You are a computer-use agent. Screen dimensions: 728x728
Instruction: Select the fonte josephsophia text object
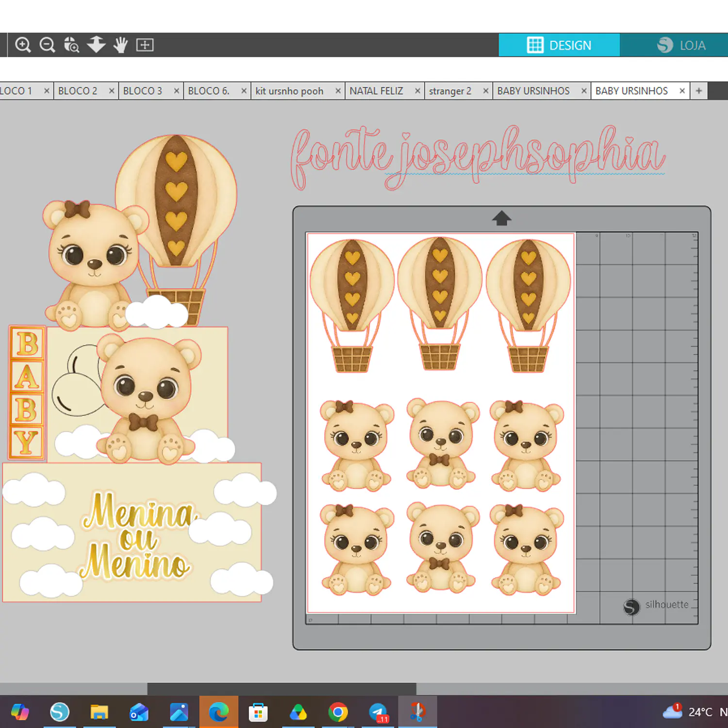pos(478,157)
